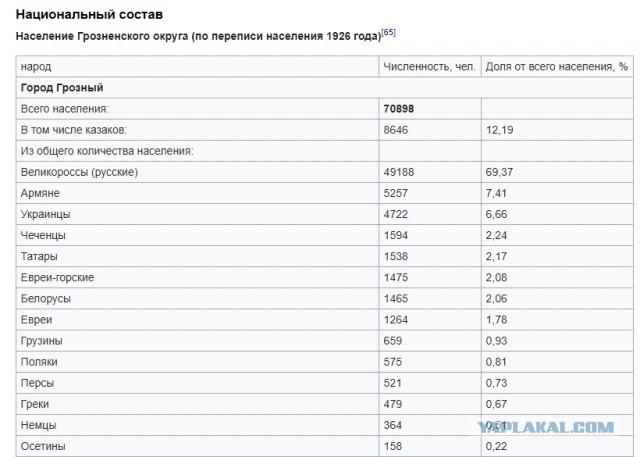Click the 'Доля от всего населения, %' header
640x457 pixels.
(x=557, y=67)
